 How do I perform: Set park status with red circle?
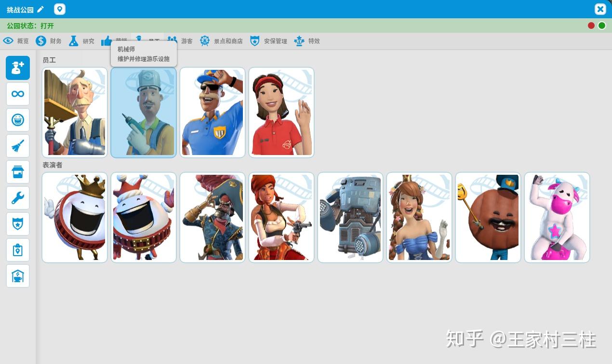(591, 26)
